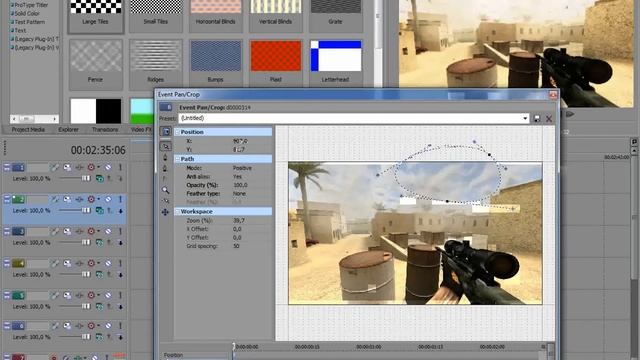Solo video track 5
The width and height of the screenshot is (640, 360).
pyautogui.click(x=120, y=295)
